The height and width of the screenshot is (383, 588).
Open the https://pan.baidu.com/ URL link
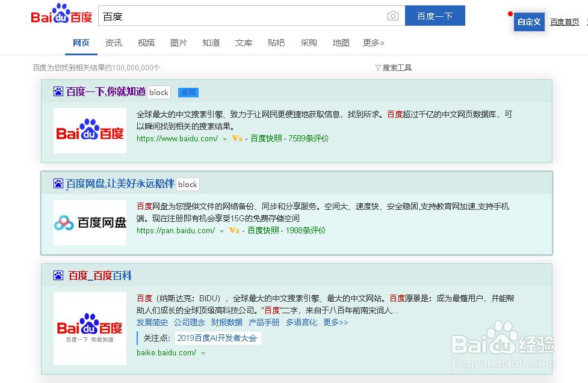click(176, 230)
